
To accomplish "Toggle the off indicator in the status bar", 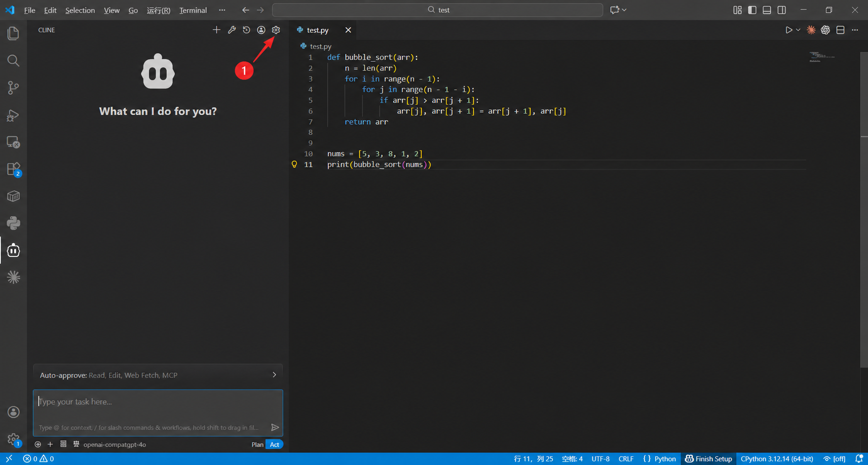I will tap(834, 459).
